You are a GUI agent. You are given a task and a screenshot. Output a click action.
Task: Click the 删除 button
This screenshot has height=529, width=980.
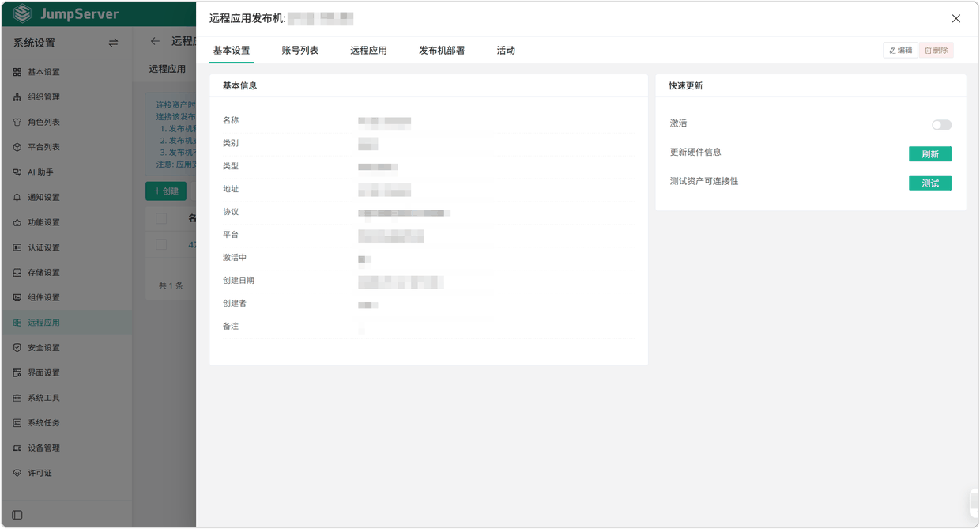(x=937, y=50)
